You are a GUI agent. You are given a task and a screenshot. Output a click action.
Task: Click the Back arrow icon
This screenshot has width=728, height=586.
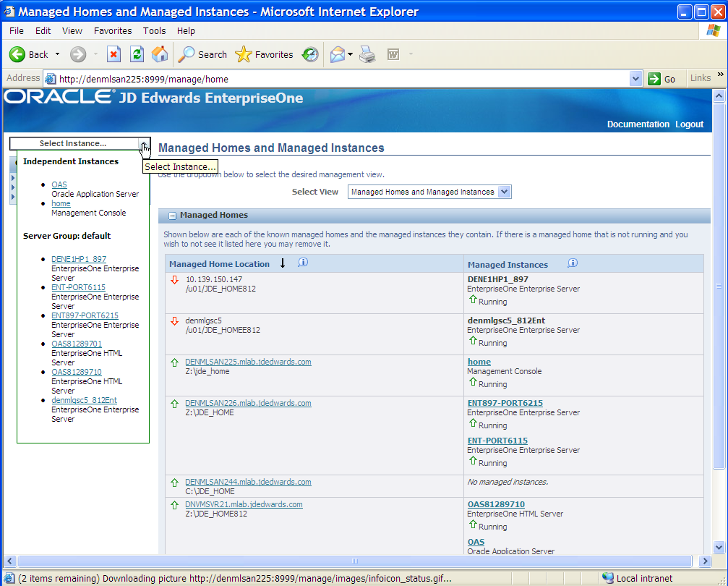17,54
